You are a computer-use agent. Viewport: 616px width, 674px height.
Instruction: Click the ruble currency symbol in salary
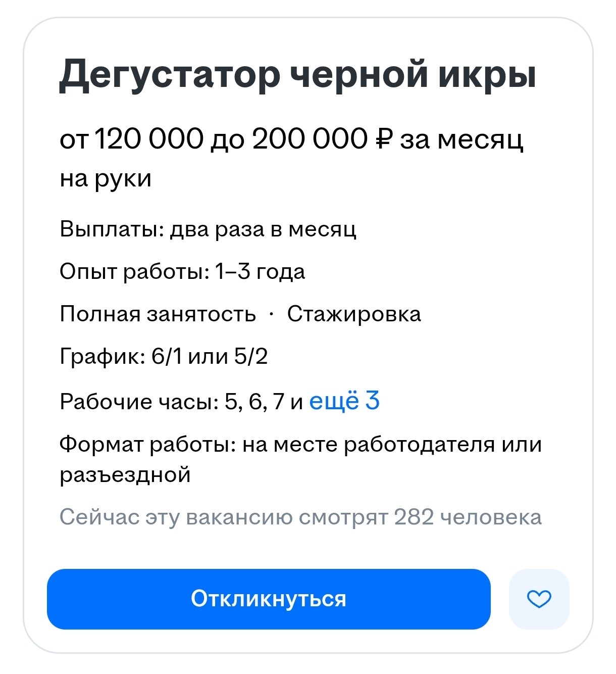384,139
